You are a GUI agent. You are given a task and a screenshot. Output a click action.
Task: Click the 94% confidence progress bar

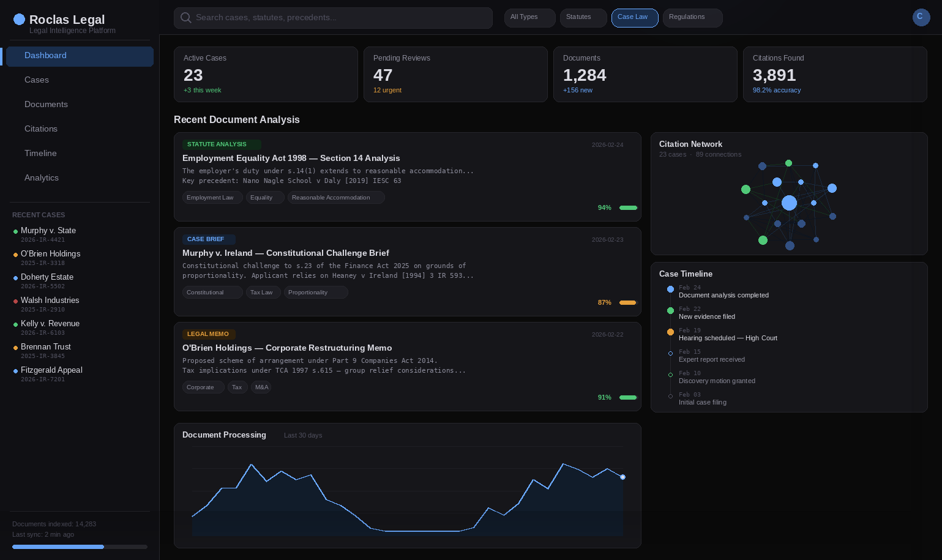[x=628, y=207]
